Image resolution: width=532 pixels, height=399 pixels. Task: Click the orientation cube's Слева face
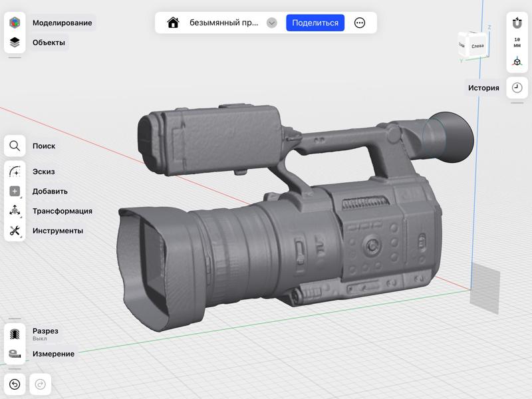pyautogui.click(x=477, y=46)
